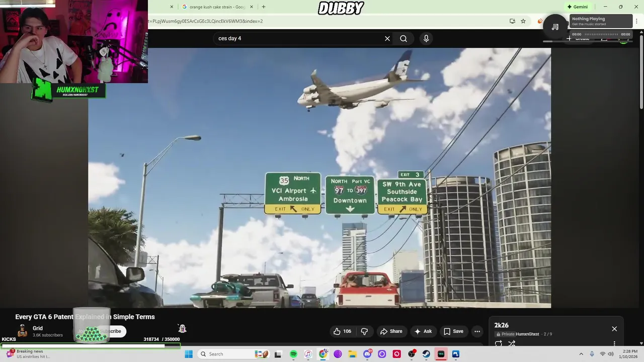The width and height of the screenshot is (644, 362).
Task: Click the YouTube search magnifier button
Action: point(404,38)
